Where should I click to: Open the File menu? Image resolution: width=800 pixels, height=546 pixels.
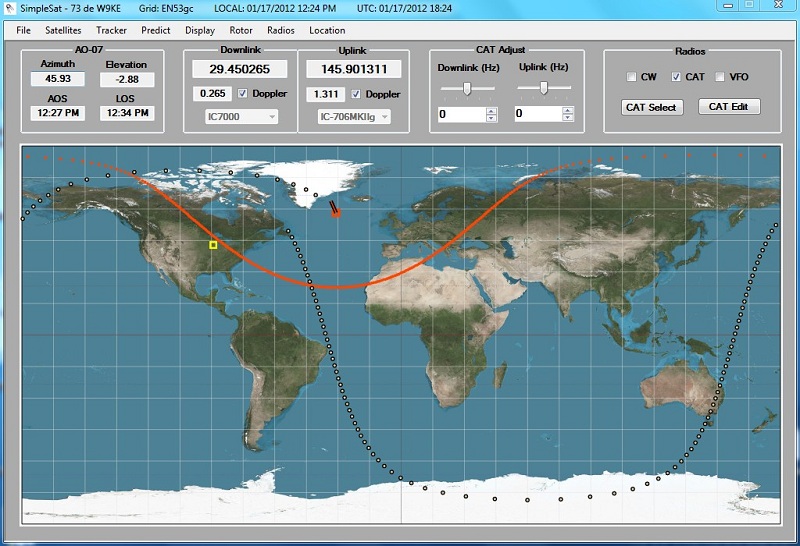coord(23,30)
